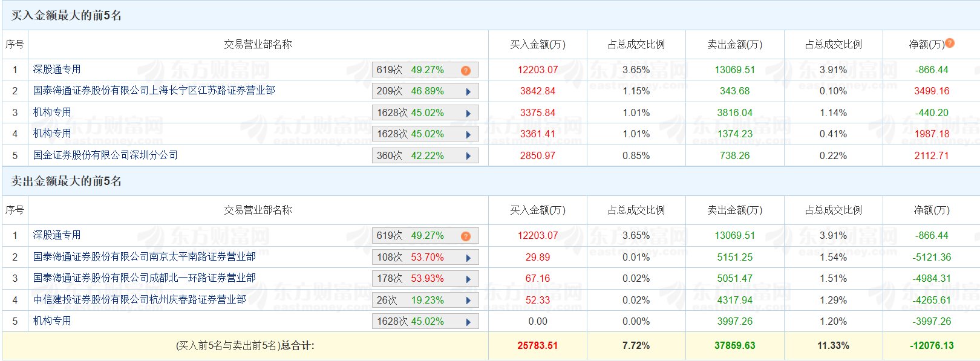
Task: Click 卖出金额(万) header in buy table
Action: tap(735, 44)
